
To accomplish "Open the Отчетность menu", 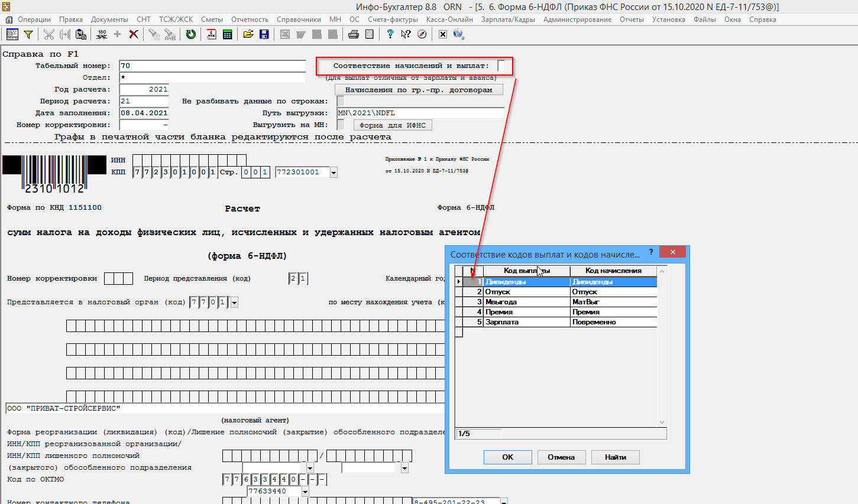I will [x=250, y=19].
